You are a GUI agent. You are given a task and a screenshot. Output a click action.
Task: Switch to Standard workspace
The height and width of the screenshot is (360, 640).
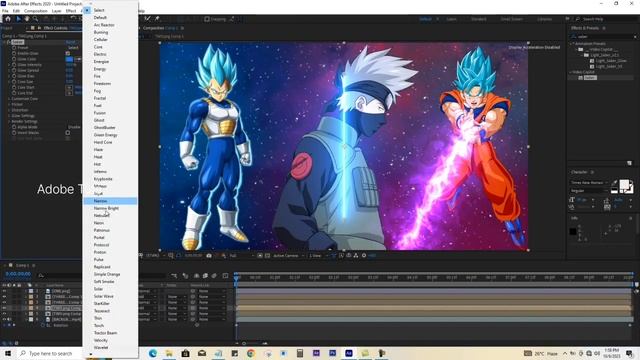pyautogui.click(x=478, y=19)
